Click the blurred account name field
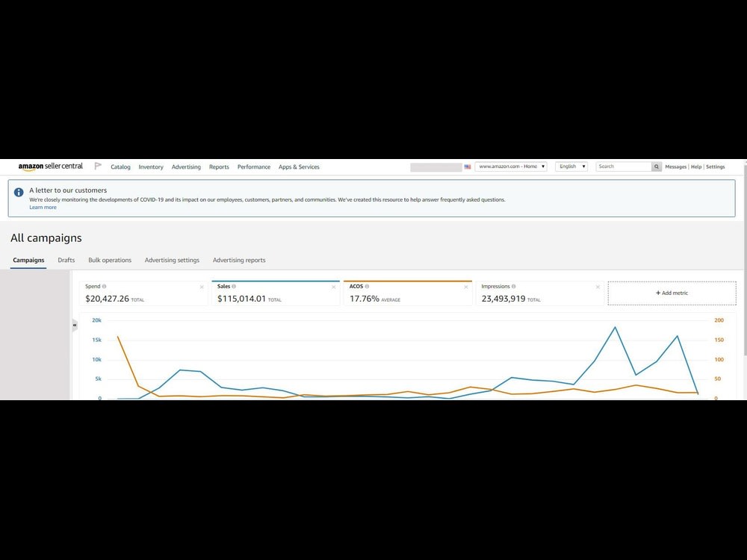This screenshot has height=560, width=747. point(436,167)
